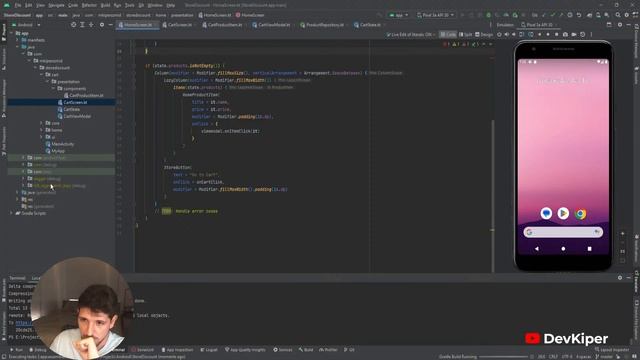Screen dimensions: 640x360
Task: Tap emulator back navigation button
Action: pyautogui.click(x=537, y=249)
